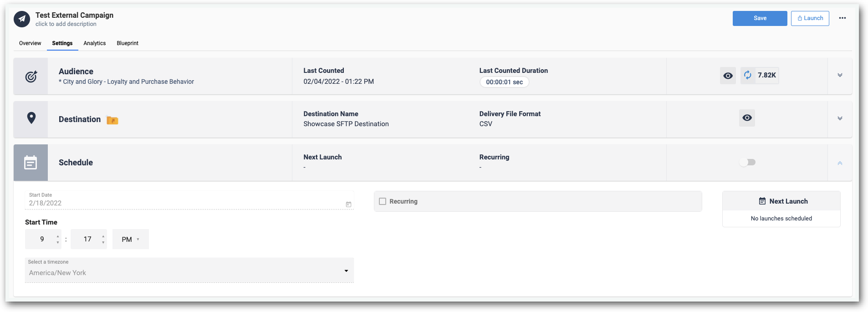Image resolution: width=868 pixels, height=312 pixels.
Task: Open the America/New York timezone dropdown
Action: (x=189, y=270)
